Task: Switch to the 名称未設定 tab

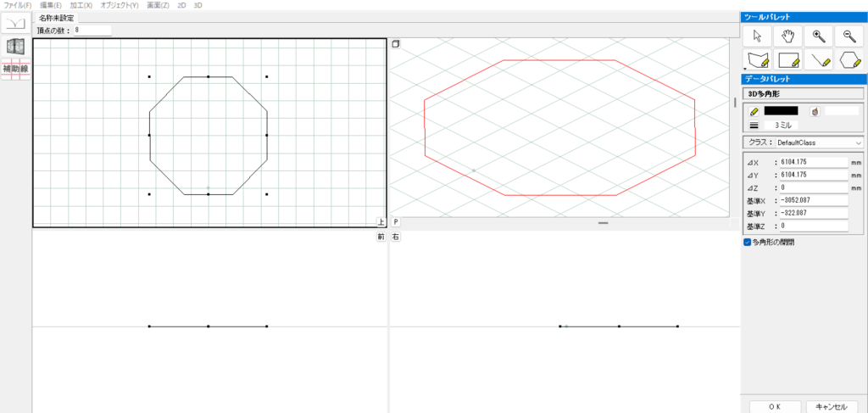Action: pos(56,18)
